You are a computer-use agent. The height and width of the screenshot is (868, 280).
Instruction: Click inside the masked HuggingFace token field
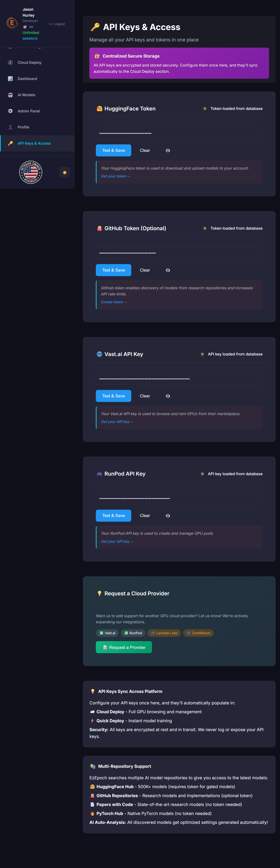tap(179, 133)
